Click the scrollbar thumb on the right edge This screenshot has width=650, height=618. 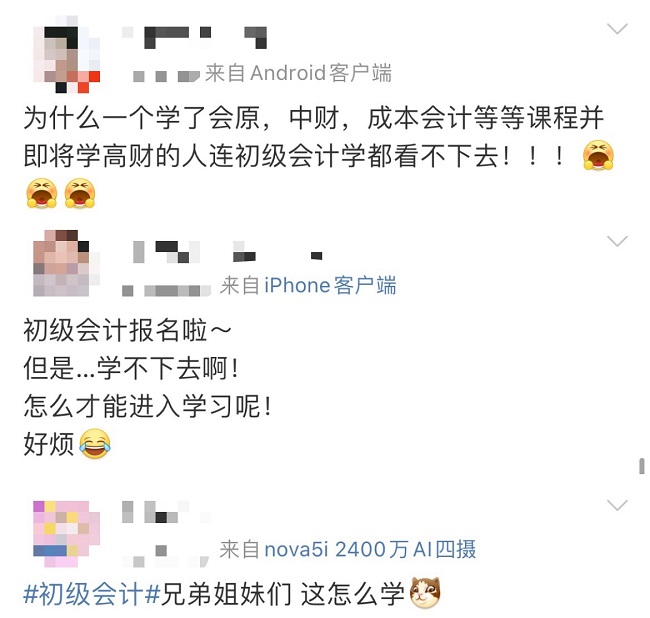pos(642,465)
